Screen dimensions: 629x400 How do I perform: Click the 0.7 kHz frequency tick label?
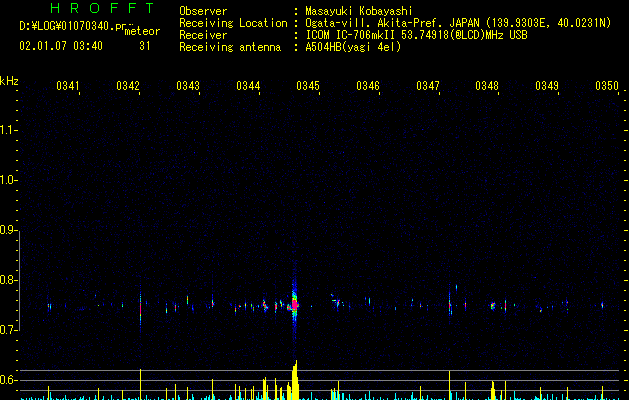pos(8,330)
